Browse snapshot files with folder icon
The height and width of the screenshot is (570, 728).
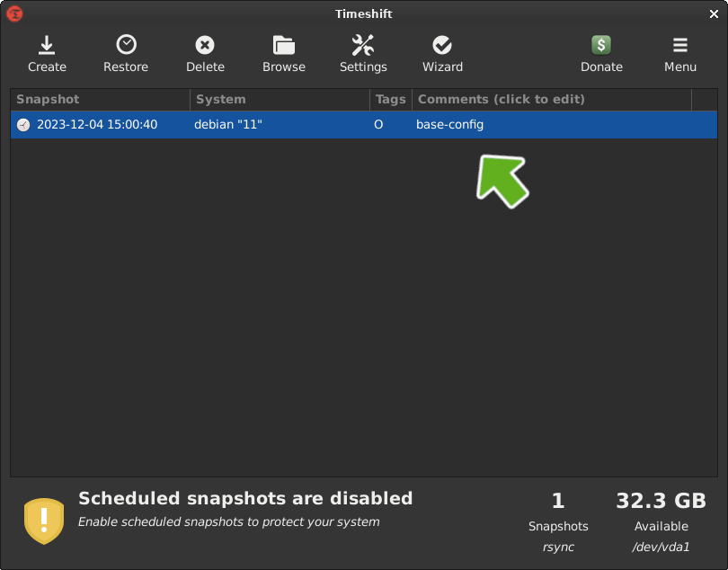click(x=284, y=45)
